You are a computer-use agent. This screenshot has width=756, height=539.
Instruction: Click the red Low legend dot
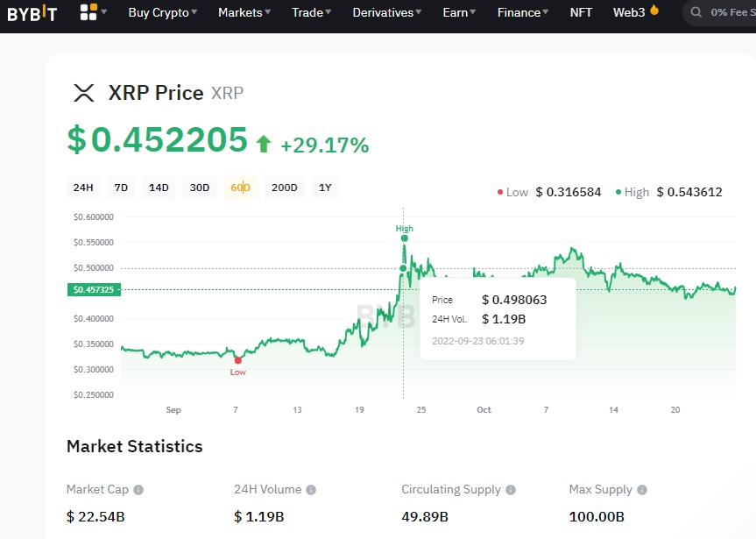tap(500, 192)
